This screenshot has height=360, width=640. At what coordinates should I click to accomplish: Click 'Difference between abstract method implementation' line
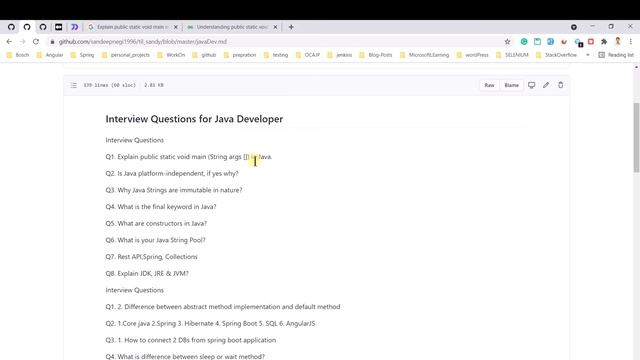[x=223, y=307]
